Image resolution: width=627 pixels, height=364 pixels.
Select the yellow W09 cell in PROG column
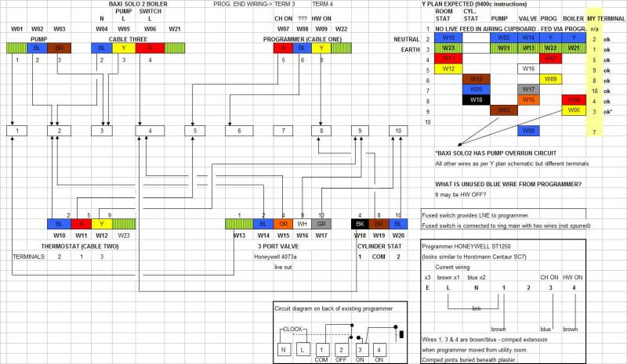[x=550, y=79]
